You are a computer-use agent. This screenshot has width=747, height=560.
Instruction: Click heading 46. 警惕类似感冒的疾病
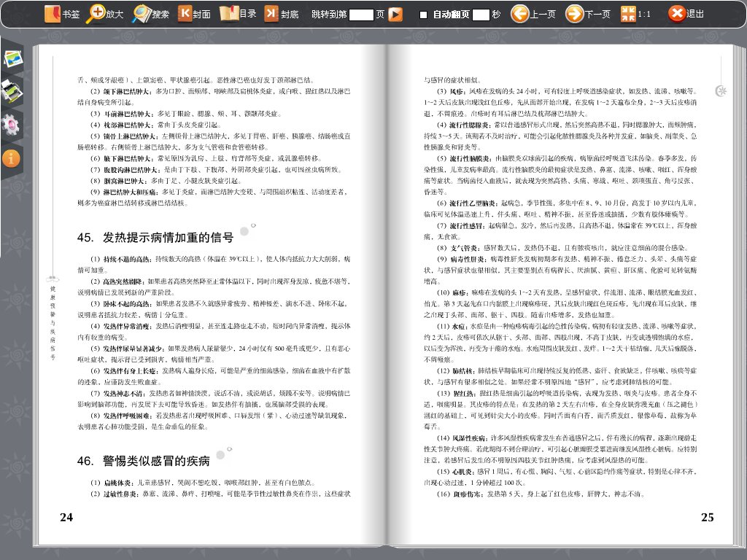[x=144, y=461]
